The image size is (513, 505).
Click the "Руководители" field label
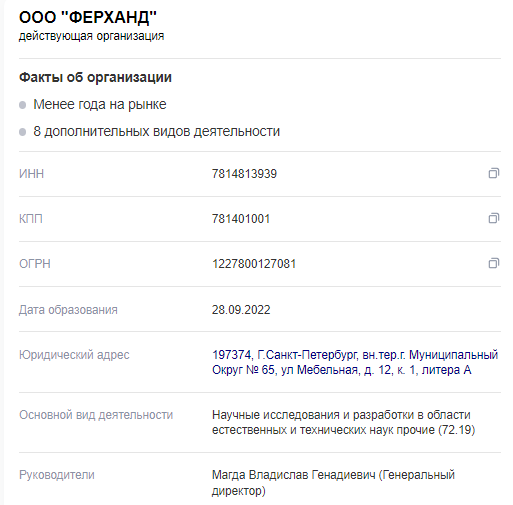tap(57, 475)
